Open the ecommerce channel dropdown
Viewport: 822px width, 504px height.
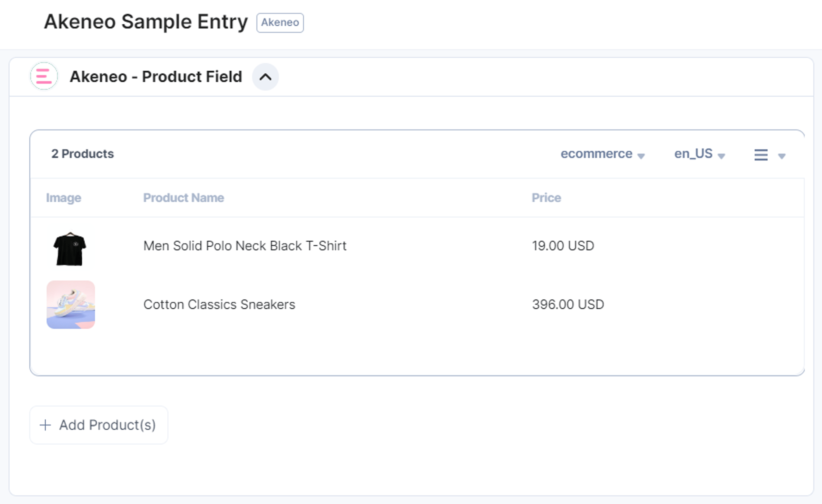tap(603, 154)
